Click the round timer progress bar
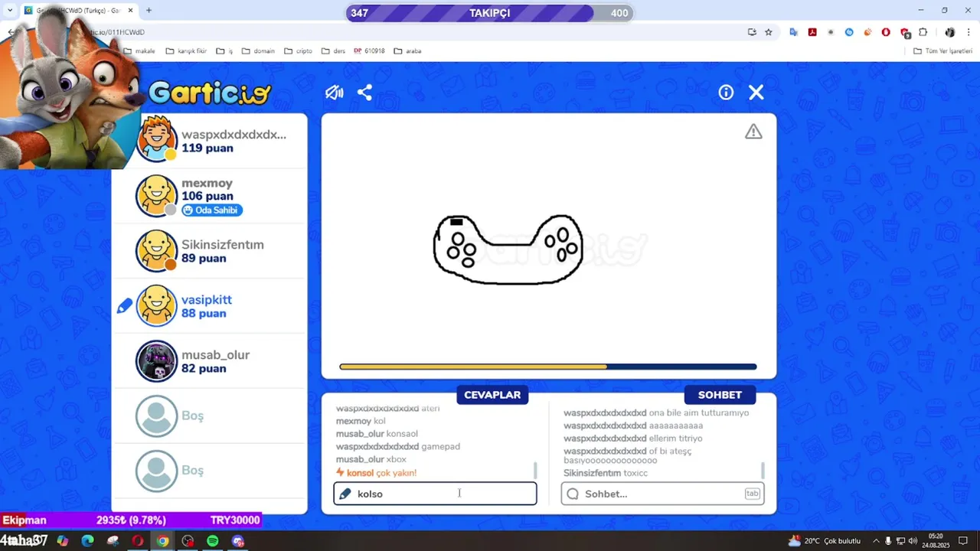Screen dimensions: 980x551 coord(548,367)
